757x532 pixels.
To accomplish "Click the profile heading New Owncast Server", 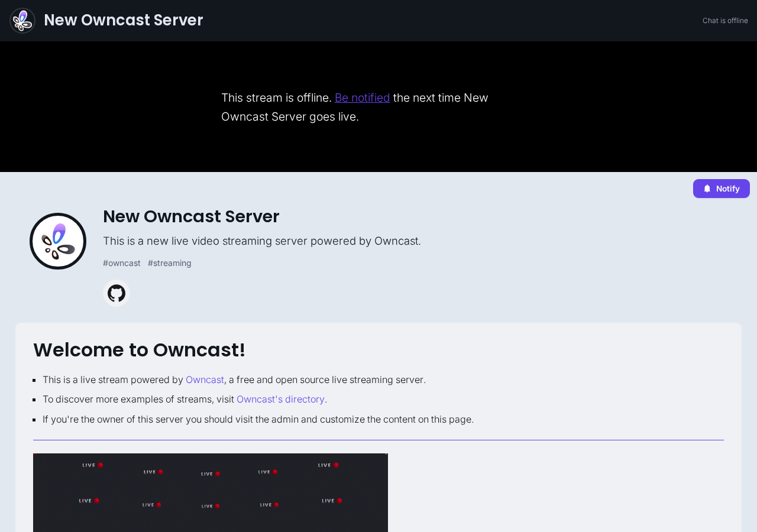I will click(191, 216).
